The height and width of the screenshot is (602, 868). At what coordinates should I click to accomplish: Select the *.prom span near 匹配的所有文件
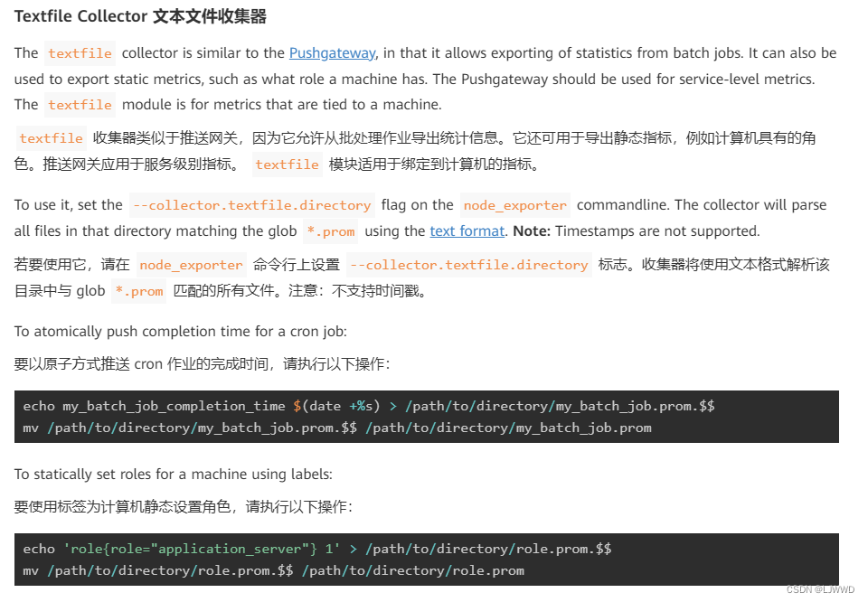point(138,291)
